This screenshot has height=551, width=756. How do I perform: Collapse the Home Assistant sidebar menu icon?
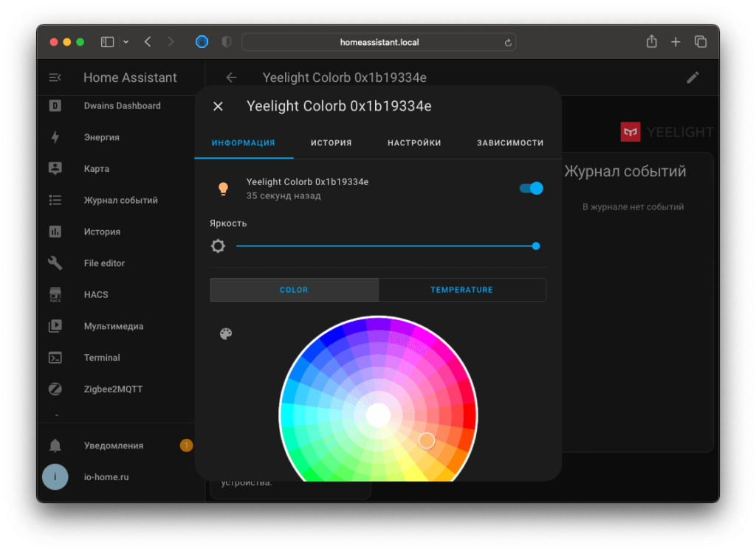(55, 77)
